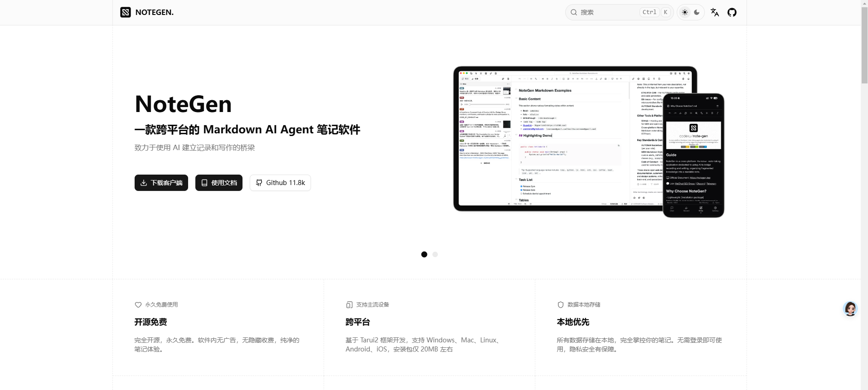
Task: Click the 一款跨平台的 Markdown AI Agent 笔记软件 subtitle
Action: click(x=247, y=130)
